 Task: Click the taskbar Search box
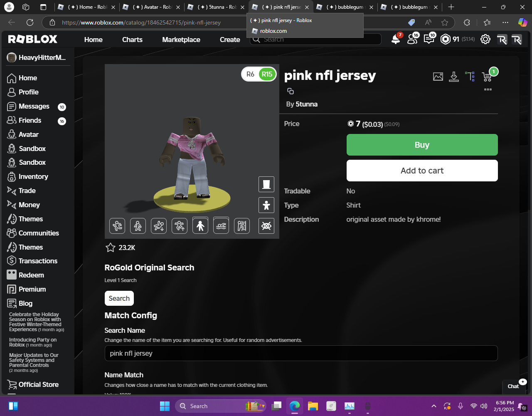(x=220, y=406)
